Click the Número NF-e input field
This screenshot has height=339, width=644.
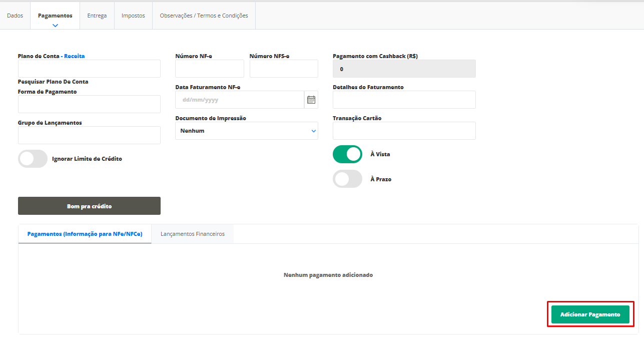[209, 69]
